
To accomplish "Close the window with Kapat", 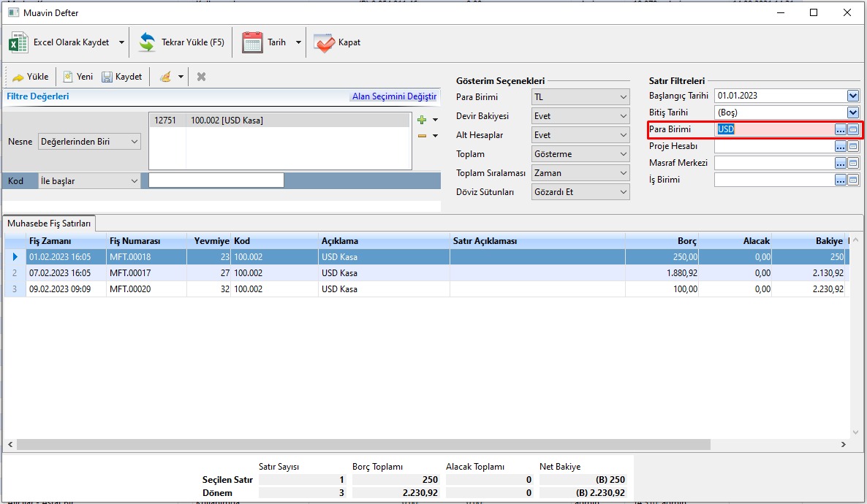I will tap(337, 42).
